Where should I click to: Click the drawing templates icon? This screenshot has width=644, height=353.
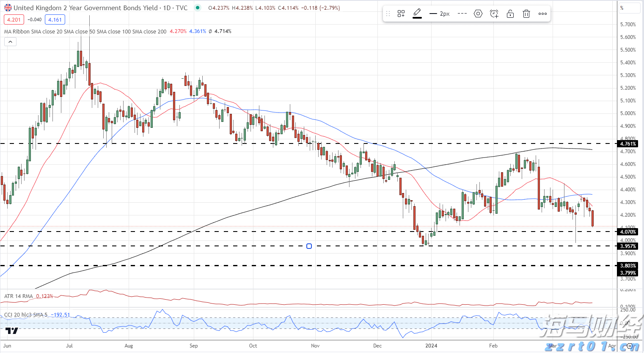click(x=401, y=14)
